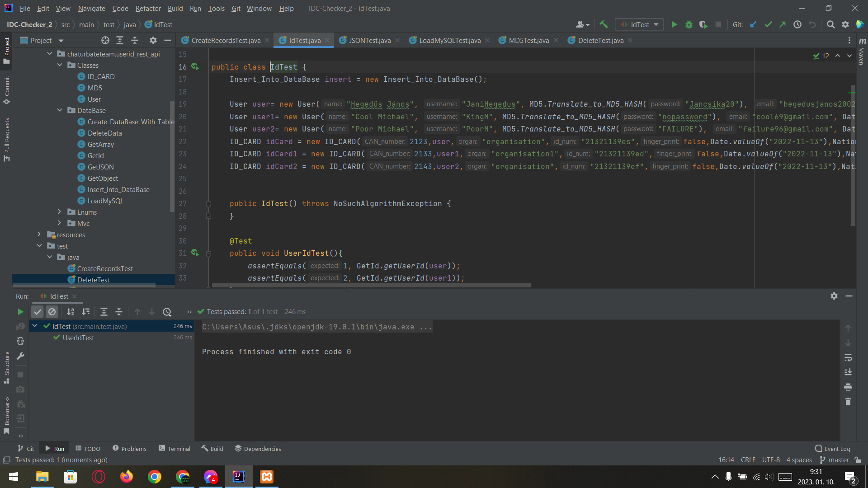The width and height of the screenshot is (868, 488).
Task: Open Event Log in status bar
Action: point(832,449)
